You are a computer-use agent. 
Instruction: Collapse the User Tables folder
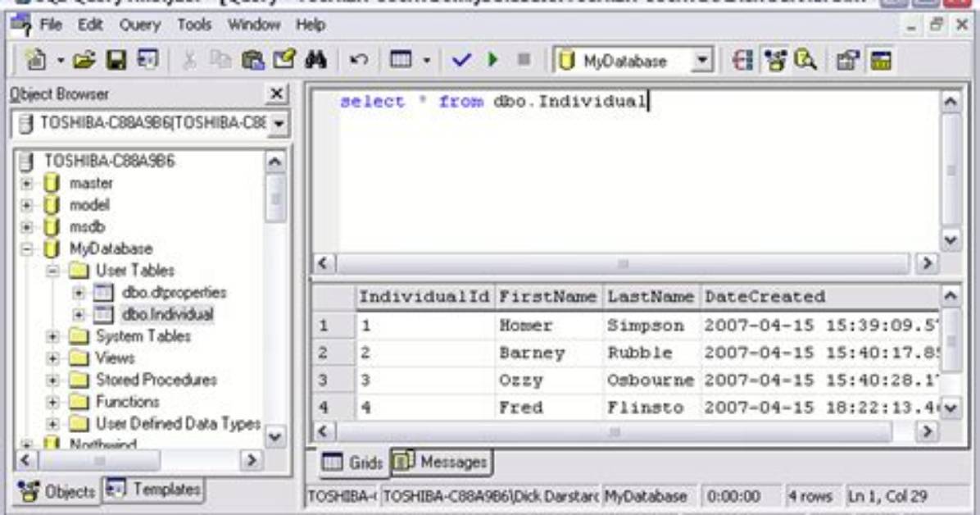(52, 271)
